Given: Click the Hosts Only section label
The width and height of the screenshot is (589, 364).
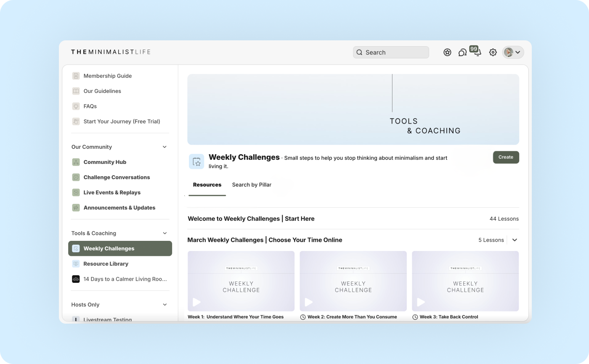Looking at the screenshot, I should pos(85,305).
